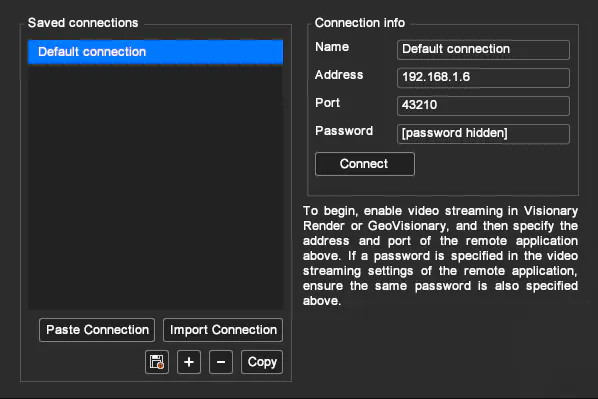Click the Name label
Image resolution: width=598 pixels, height=399 pixels.
click(332, 47)
